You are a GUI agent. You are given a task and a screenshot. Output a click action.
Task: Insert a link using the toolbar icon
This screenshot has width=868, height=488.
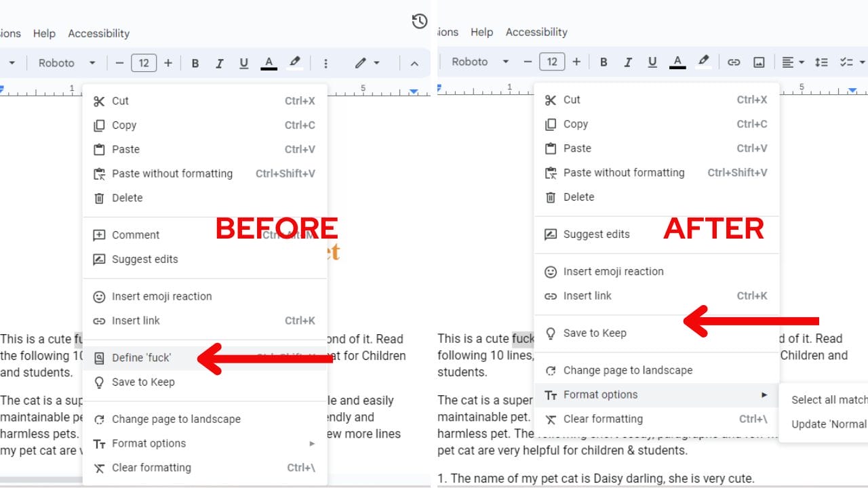(x=733, y=62)
